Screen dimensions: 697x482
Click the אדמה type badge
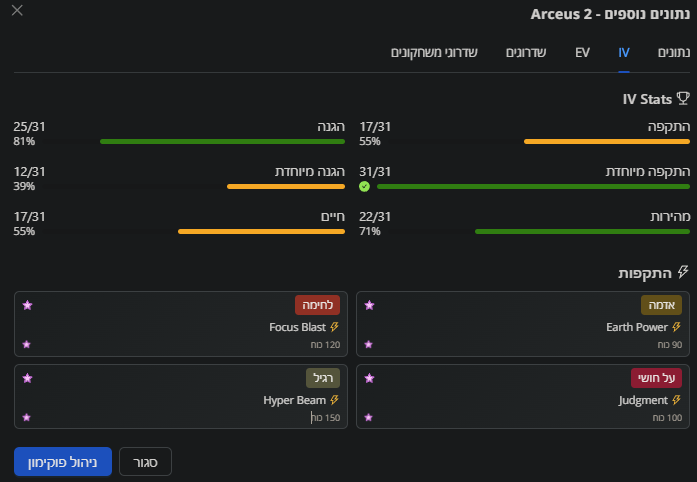[x=661, y=305]
